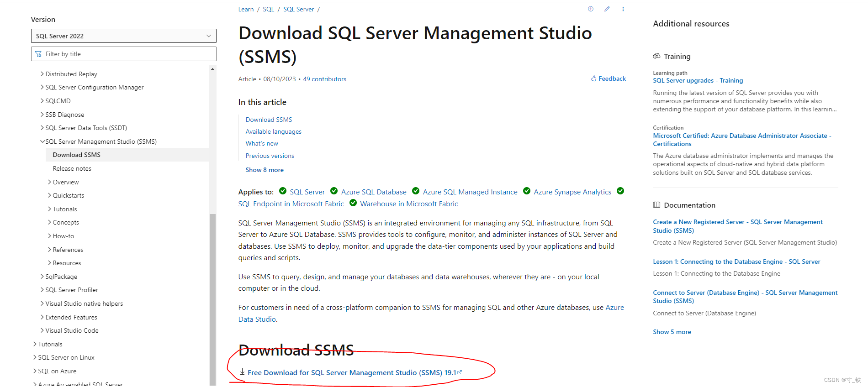Expand the SQLCMD tree node
The width and height of the screenshot is (868, 387).
42,101
